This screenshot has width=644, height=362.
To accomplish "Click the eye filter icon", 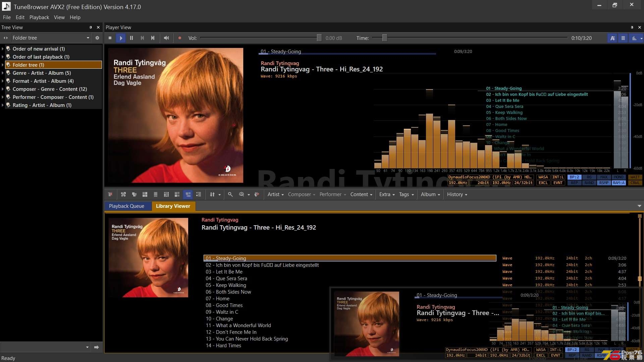I will click(241, 194).
